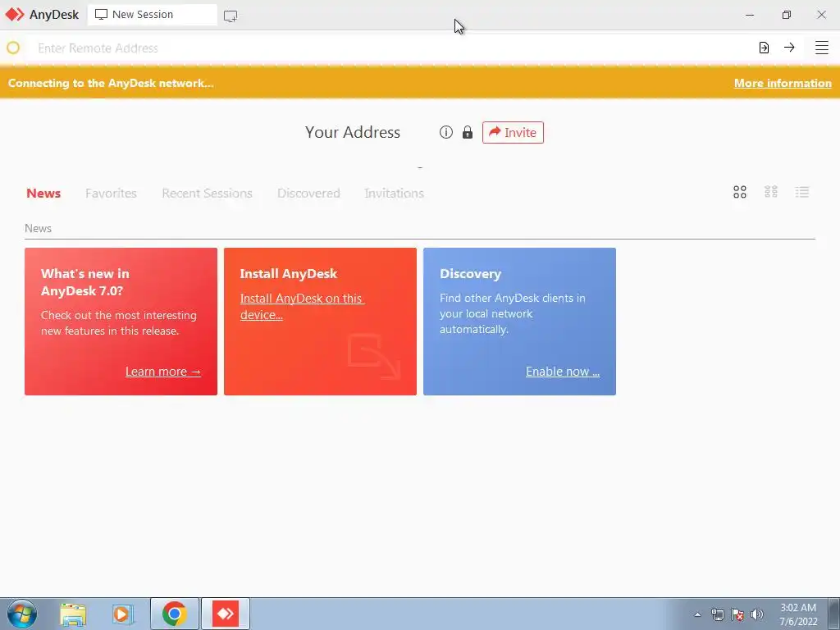Screen dimensions: 840x630
Task: Click Install AnyDesk on this device link
Action: [302, 307]
